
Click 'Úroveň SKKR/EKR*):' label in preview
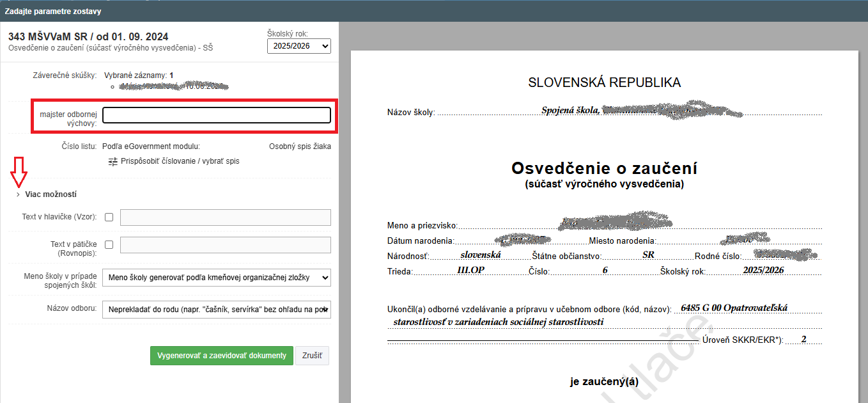click(x=743, y=340)
